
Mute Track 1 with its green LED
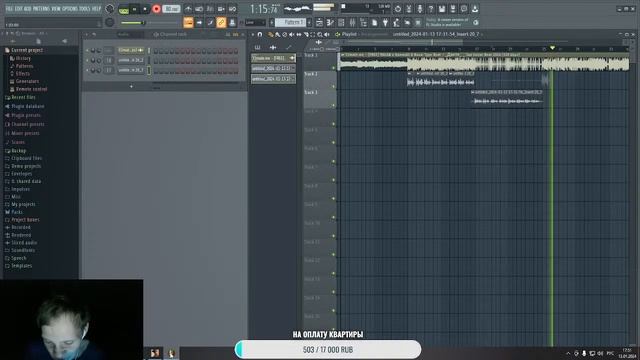333,68
